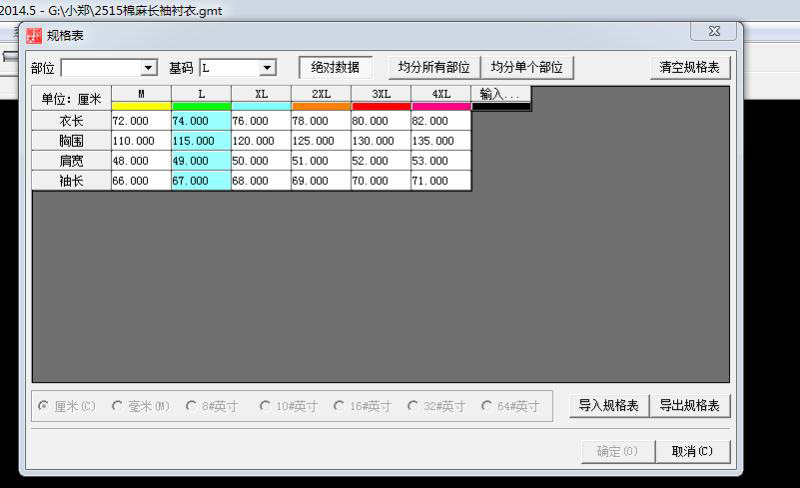
Task: Click cell 110.000 in 胸围 row
Action: pyautogui.click(x=141, y=141)
